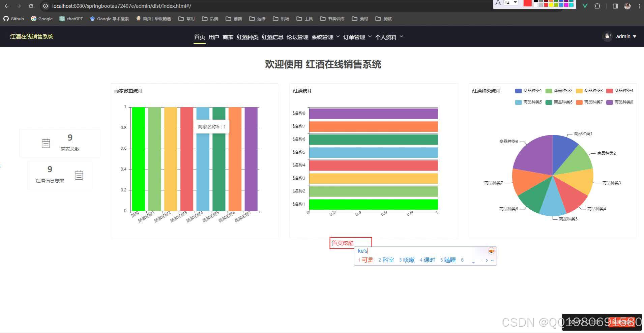Open the Github bookmark
This screenshot has width=644, height=333.
coord(14,19)
